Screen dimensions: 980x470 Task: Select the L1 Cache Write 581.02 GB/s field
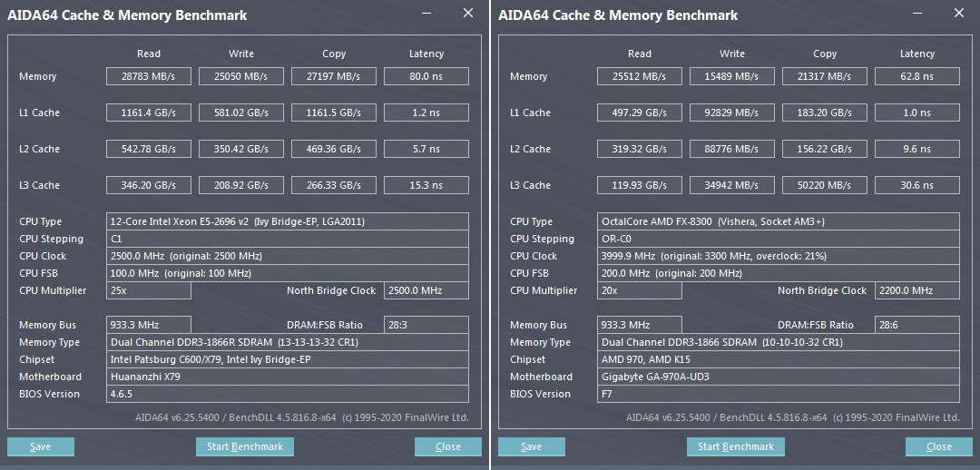coord(241,113)
